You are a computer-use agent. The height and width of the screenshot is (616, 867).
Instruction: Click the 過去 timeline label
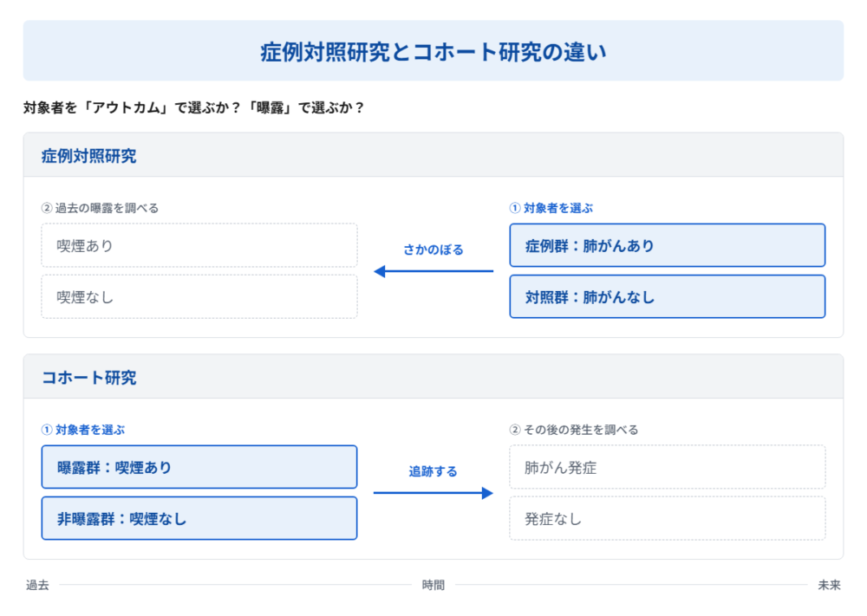[x=37, y=585]
